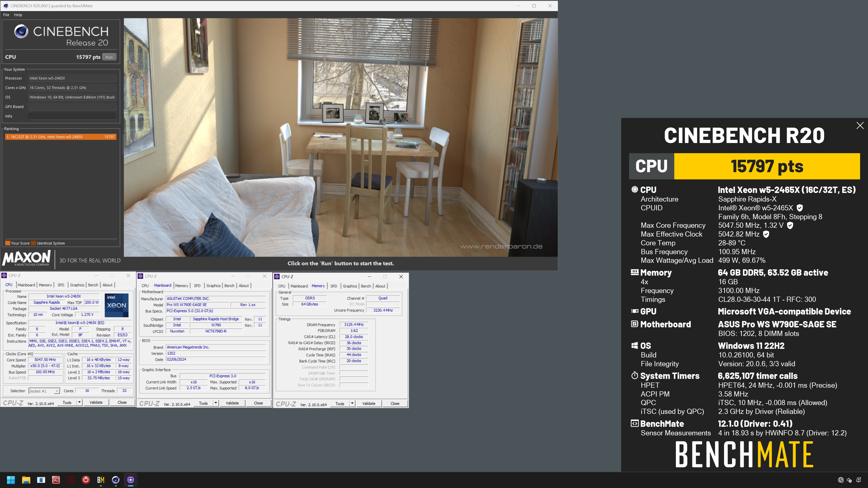The width and height of the screenshot is (868, 488).
Task: Click the Uncore Frequency 3230.4 MHz value
Action: pos(383,310)
